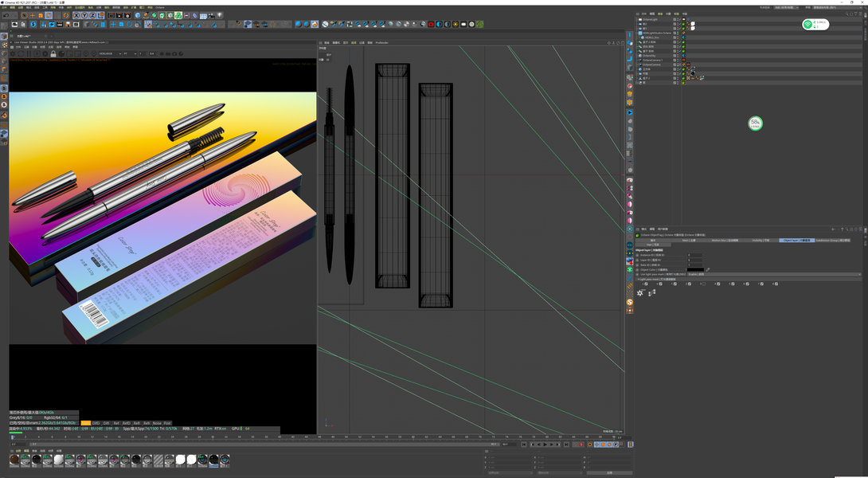Collapse the Light pass mask section
This screenshot has height=478, width=868.
(637, 280)
